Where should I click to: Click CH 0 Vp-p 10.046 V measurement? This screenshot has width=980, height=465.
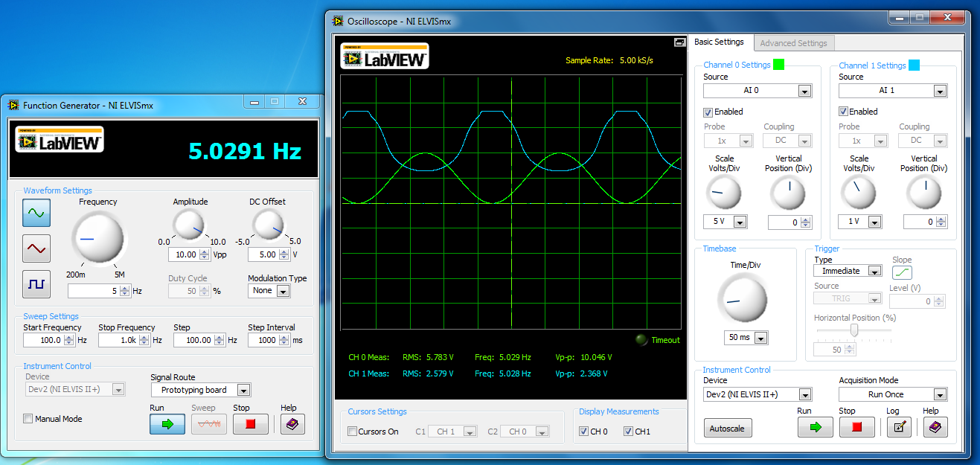click(x=583, y=357)
